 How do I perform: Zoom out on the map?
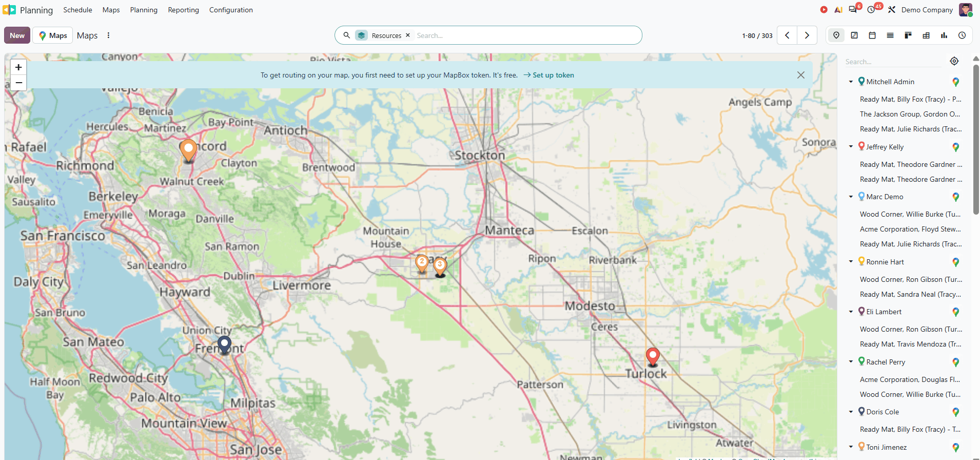[18, 83]
